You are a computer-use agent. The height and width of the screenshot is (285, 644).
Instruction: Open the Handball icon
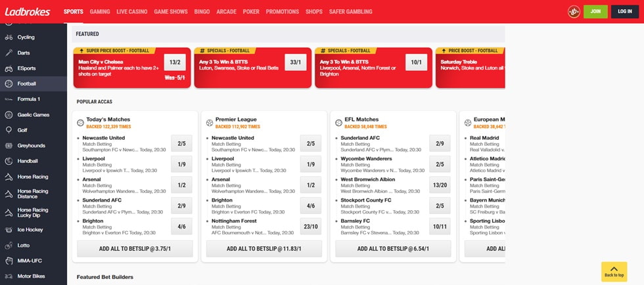tap(9, 162)
